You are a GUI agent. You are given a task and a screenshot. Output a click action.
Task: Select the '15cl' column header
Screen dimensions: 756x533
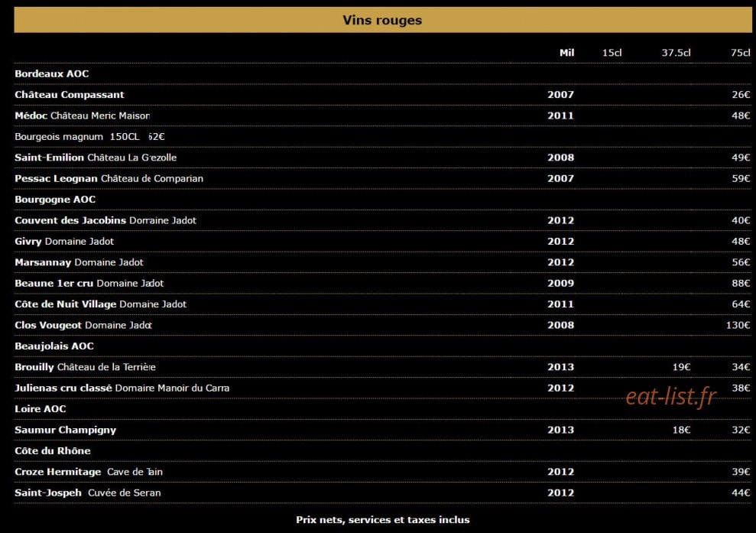[612, 53]
